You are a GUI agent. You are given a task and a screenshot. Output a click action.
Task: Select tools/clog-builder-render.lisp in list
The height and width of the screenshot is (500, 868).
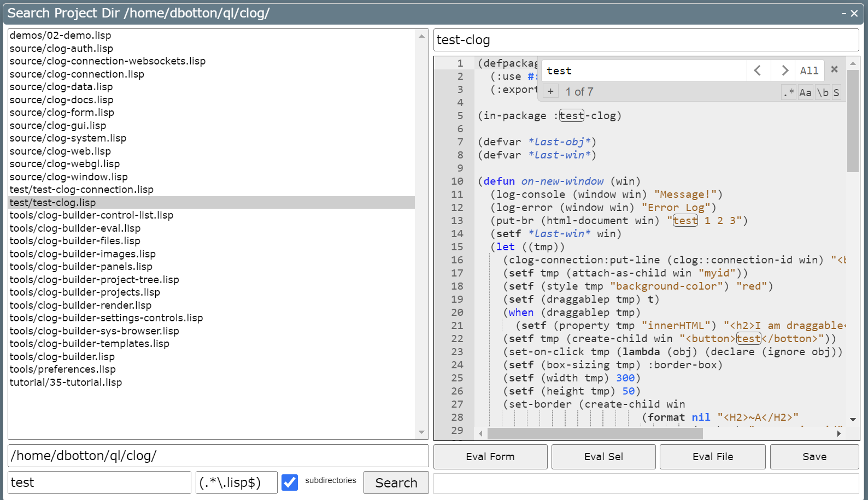(80, 305)
